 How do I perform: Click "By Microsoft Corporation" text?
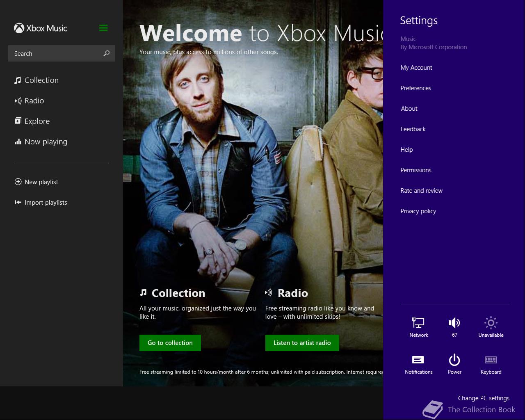tap(434, 47)
